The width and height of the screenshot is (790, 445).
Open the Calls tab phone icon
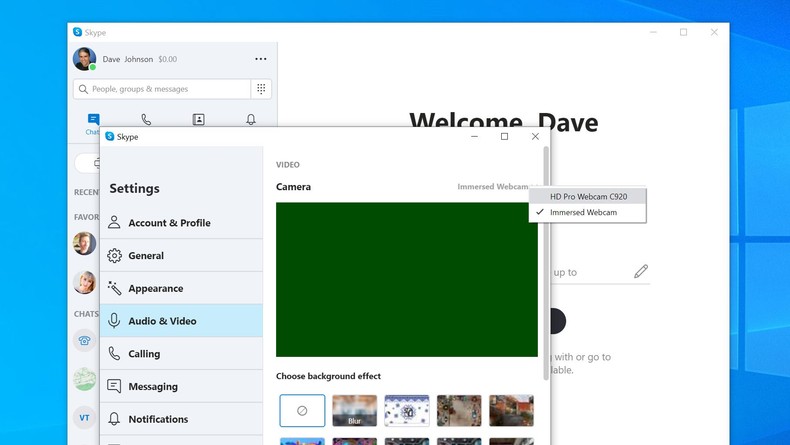(x=146, y=120)
